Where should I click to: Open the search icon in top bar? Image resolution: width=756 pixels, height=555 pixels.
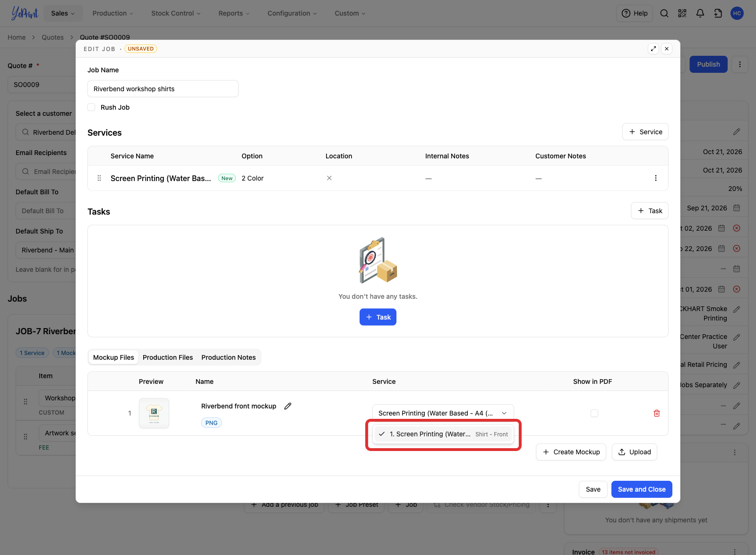[x=664, y=13]
